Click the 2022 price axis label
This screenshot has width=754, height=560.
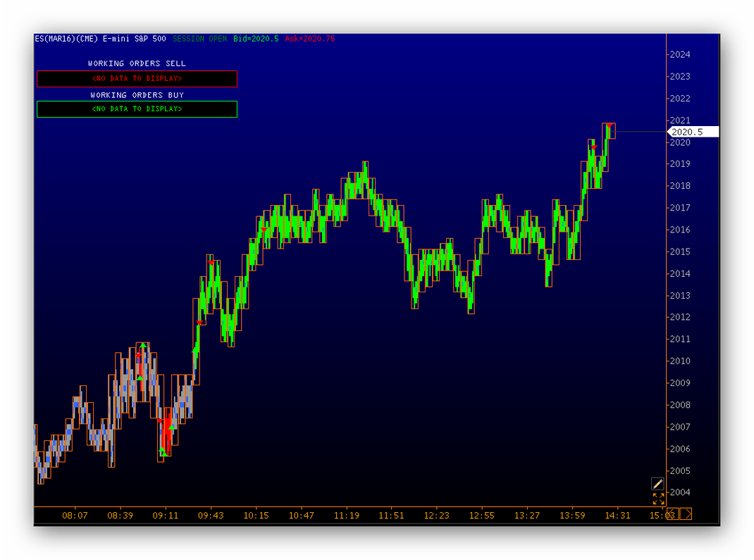(680, 99)
